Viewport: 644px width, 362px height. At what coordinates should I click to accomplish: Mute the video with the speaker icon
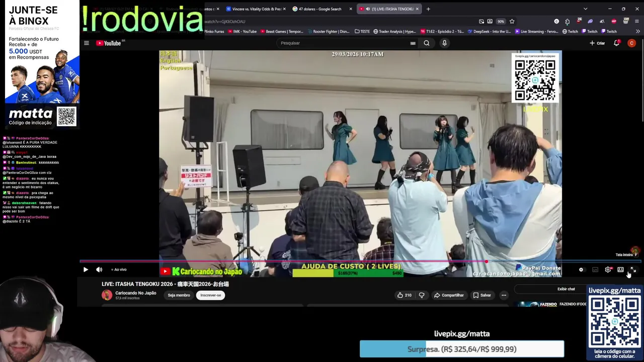99,269
